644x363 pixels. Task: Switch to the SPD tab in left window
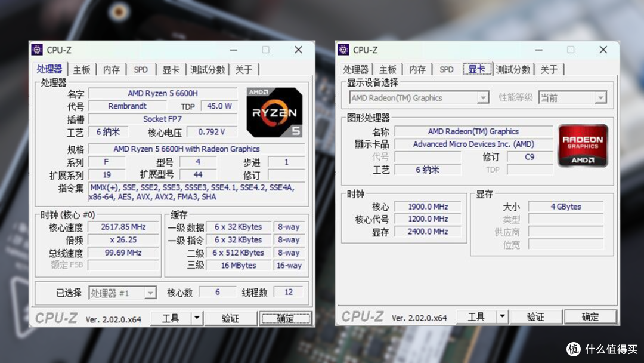coord(141,69)
